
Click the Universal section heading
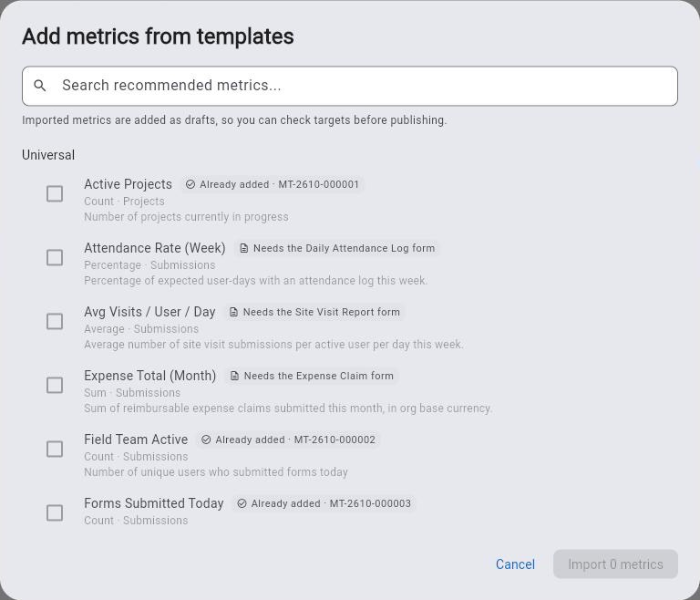point(48,155)
